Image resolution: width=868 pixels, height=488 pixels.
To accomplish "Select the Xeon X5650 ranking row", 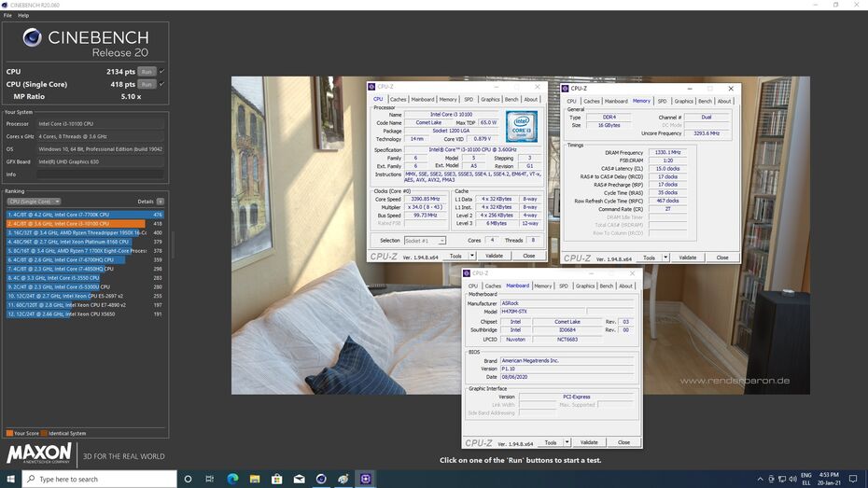I will coord(85,314).
